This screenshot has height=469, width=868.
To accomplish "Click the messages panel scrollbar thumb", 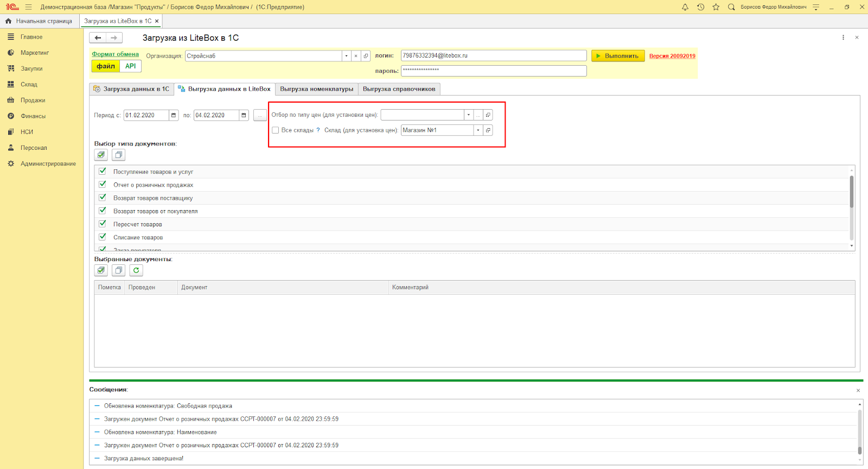I will point(859,451).
